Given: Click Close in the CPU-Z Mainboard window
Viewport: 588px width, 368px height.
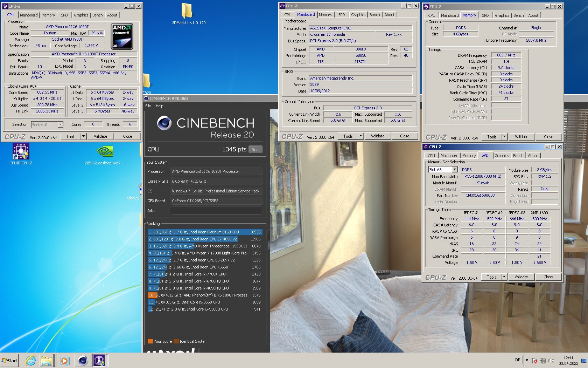Looking at the screenshot, I should pos(405,136).
